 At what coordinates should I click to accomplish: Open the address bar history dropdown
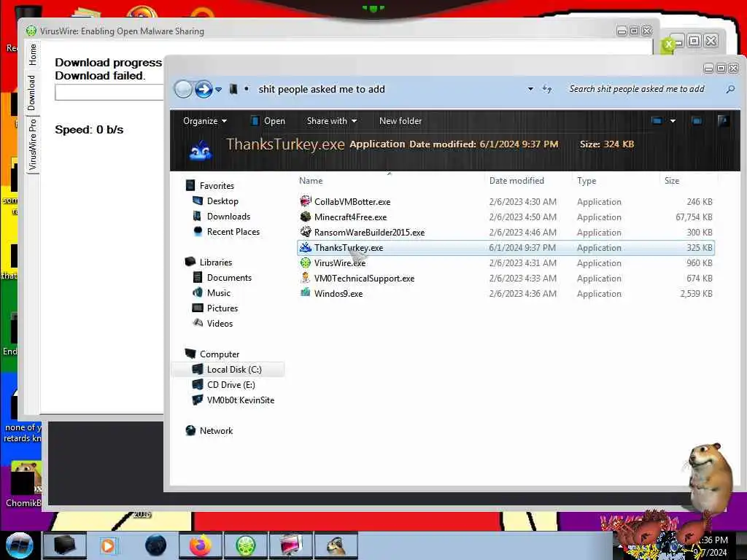coord(530,89)
